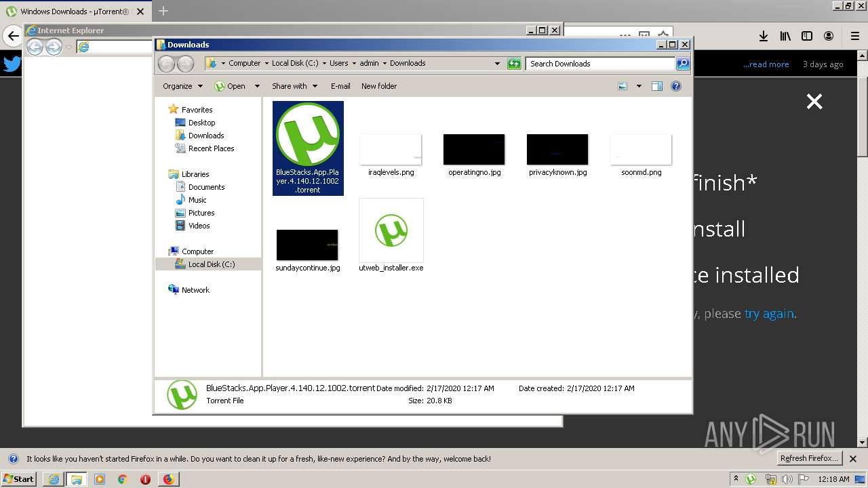Viewport: 868px width, 488px height.
Task: Click the Local Disk (C:) breadcrumb
Action: [295, 63]
